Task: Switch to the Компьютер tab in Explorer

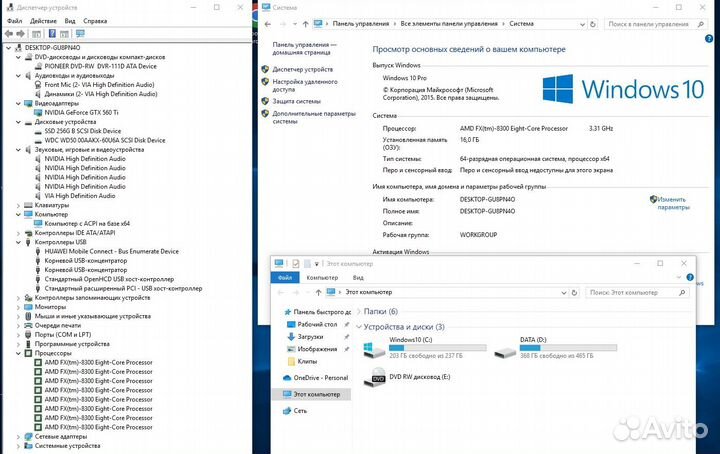Action: click(x=322, y=277)
